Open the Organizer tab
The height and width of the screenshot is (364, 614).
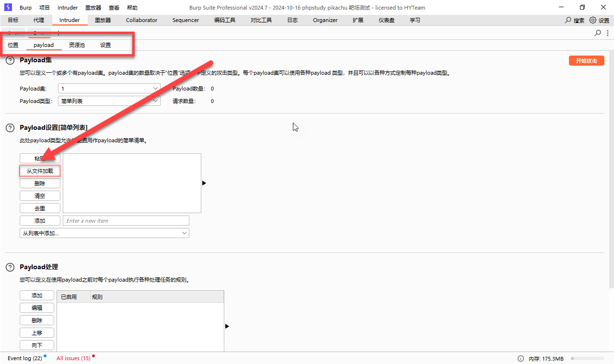[325, 20]
